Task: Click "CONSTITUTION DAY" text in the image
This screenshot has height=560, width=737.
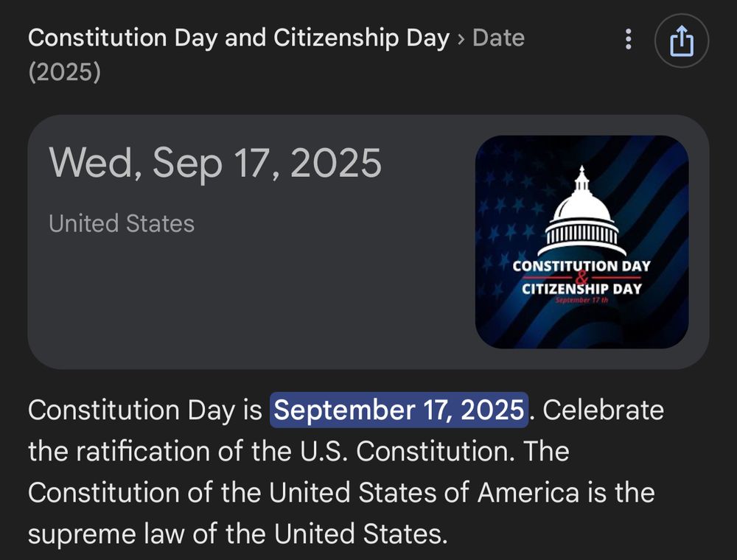Action: 581,265
